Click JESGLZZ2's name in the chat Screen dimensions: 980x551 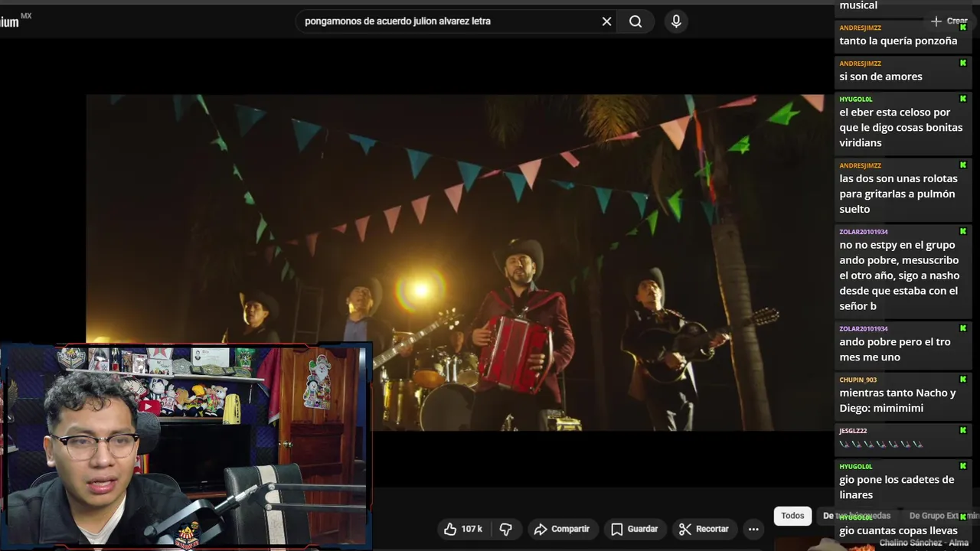tap(853, 431)
